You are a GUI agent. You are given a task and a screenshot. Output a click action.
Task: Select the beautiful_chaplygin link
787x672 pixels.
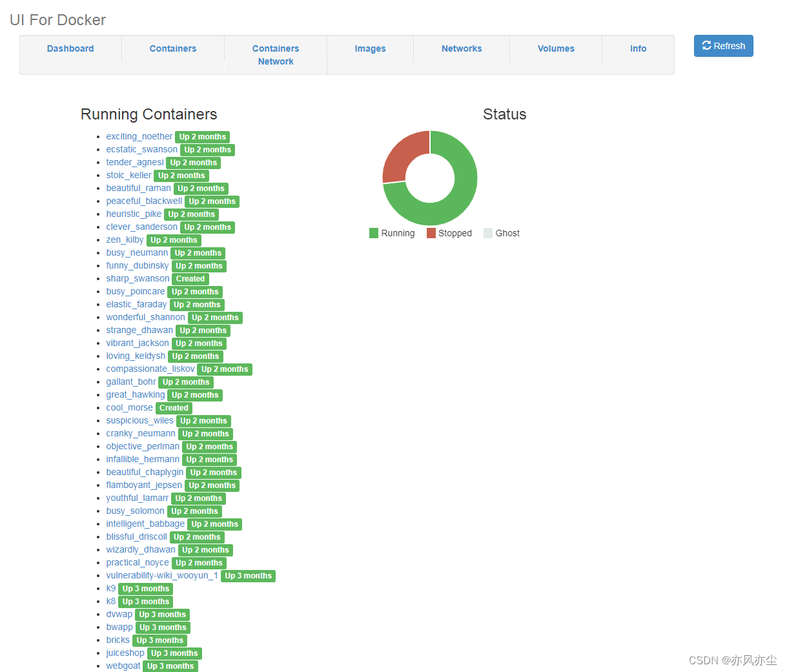click(145, 472)
